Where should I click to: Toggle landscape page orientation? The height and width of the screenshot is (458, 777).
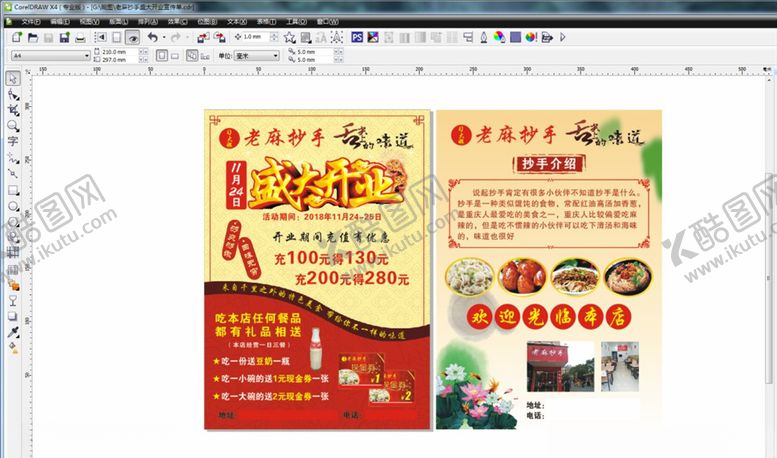[175, 56]
